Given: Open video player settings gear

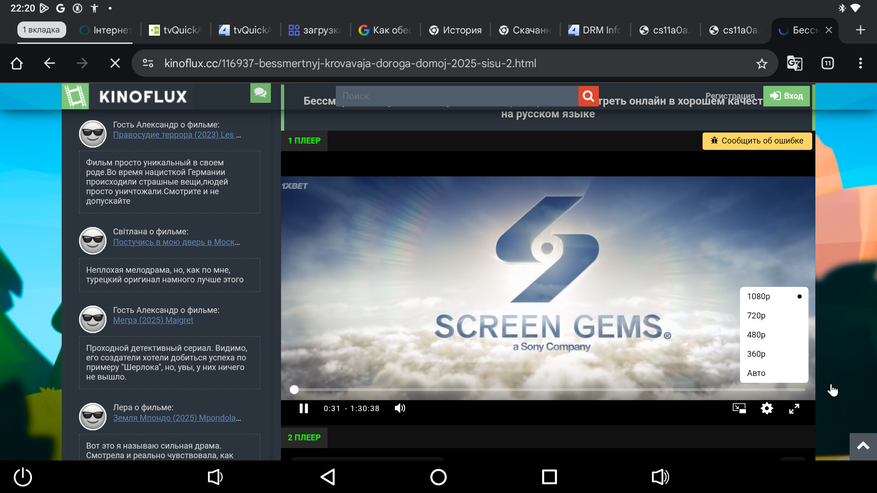Looking at the screenshot, I should 767,409.
